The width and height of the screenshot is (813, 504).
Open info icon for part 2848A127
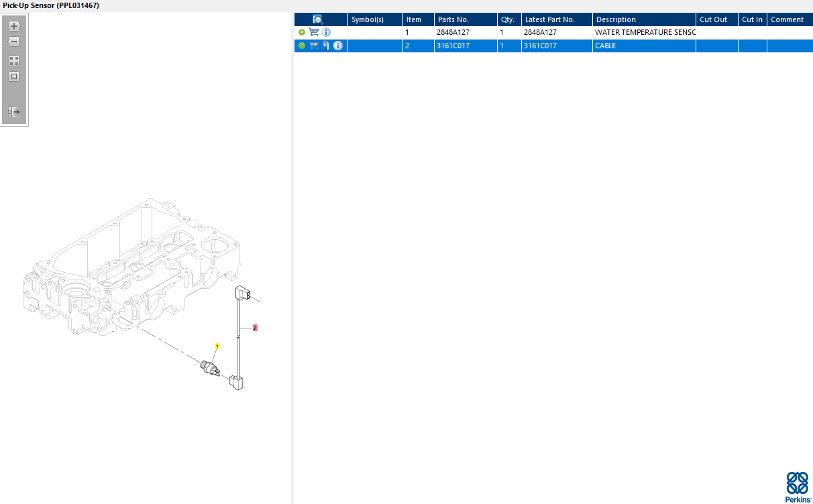tap(326, 32)
